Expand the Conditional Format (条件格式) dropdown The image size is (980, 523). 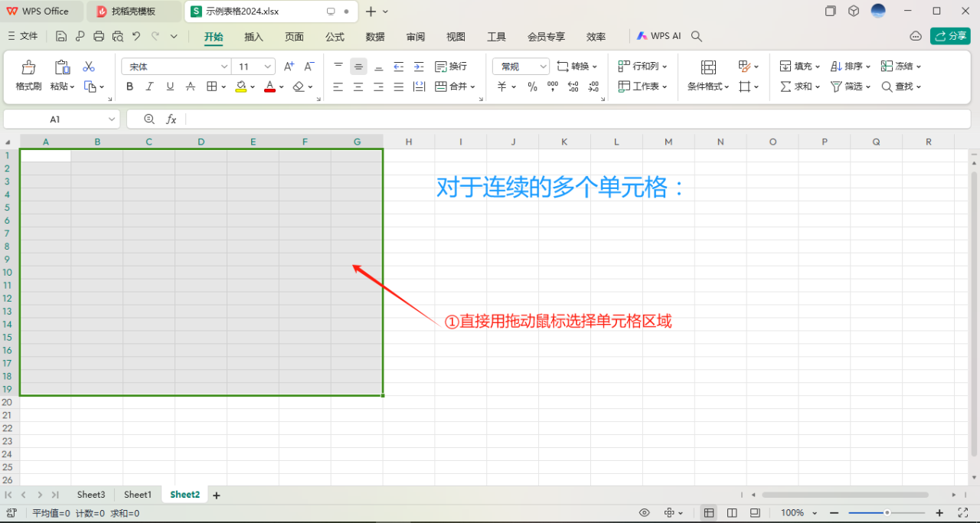pos(726,87)
